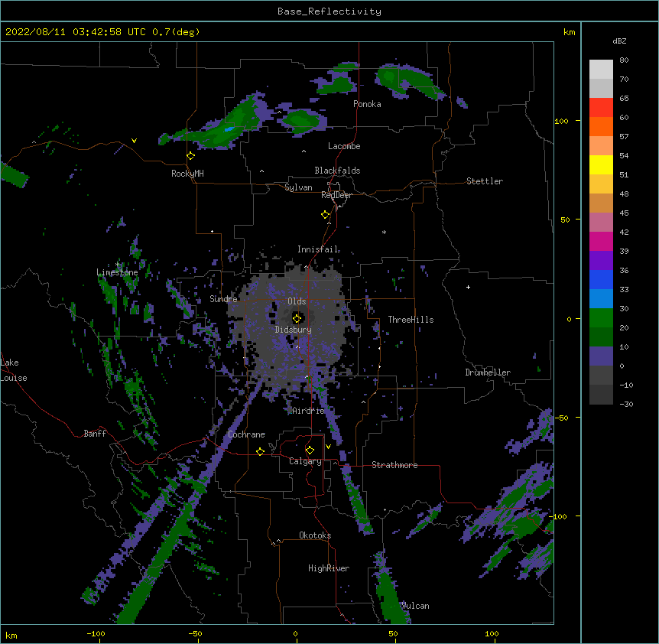The image size is (659, 644).
Task: Click the Sundre map label
Action: pyautogui.click(x=223, y=299)
